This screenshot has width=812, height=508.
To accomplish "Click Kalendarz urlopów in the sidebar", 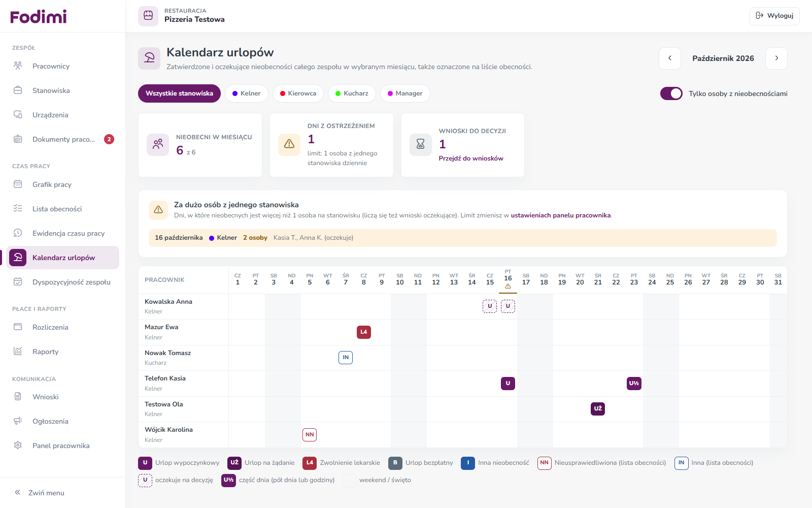I will (63, 258).
